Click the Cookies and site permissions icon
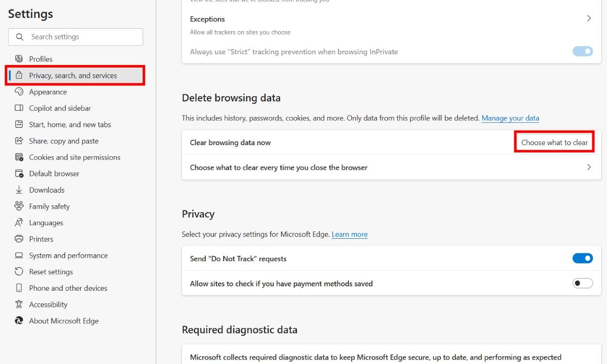607x364 pixels. 19,157
